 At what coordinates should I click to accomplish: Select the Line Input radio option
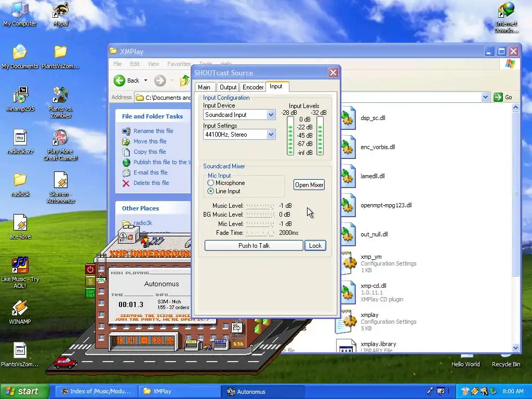[211, 191]
